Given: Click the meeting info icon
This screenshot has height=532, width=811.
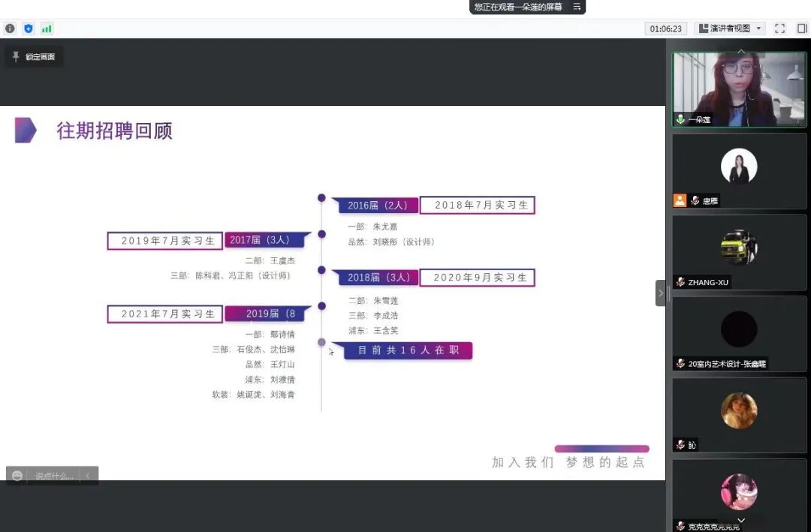Looking at the screenshot, I should click(10, 28).
